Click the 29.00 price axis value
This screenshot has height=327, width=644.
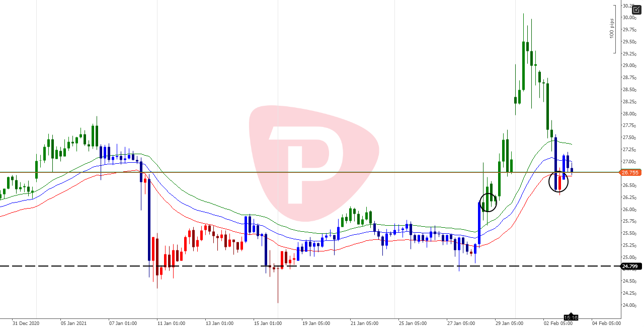[629, 66]
